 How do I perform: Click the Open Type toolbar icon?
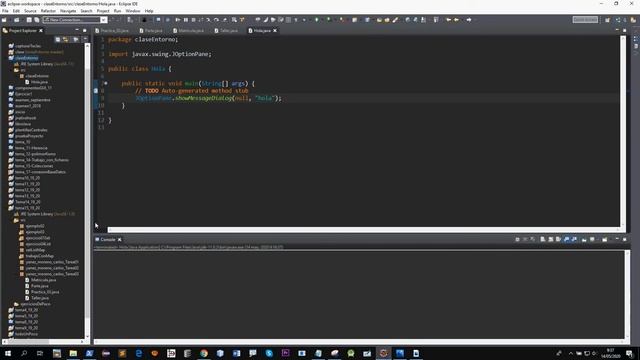tap(379, 20)
